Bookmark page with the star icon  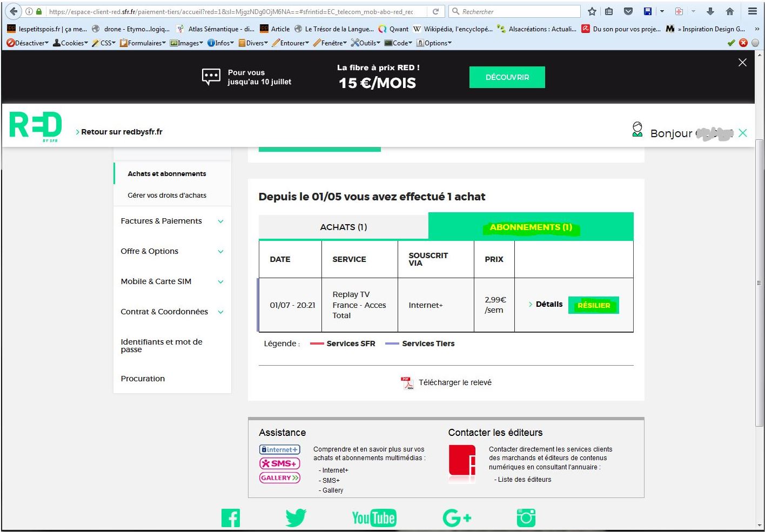tap(592, 11)
